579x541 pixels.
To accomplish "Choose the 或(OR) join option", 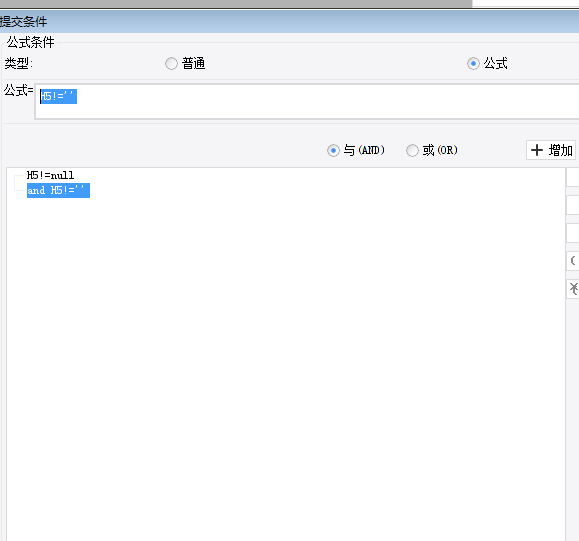I will pos(412,150).
